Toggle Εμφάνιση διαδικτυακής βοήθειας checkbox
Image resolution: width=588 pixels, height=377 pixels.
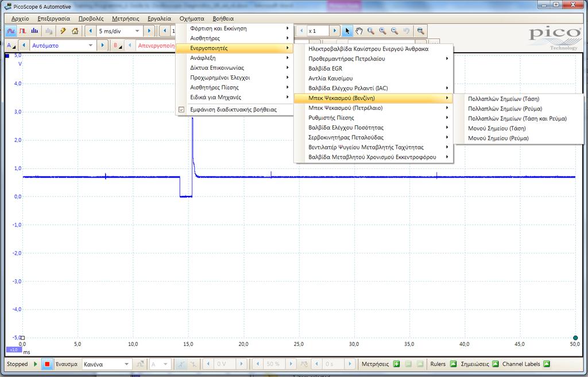click(x=181, y=110)
